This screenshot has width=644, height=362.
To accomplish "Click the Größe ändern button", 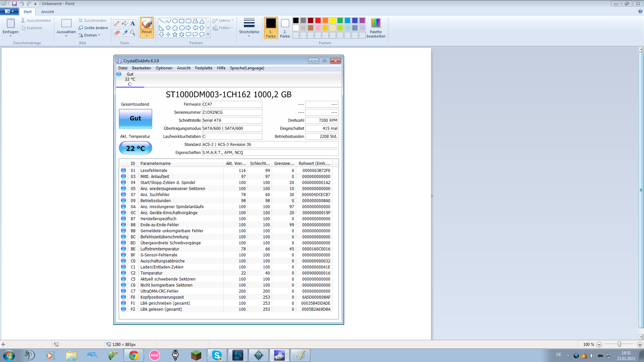I will click(x=94, y=28).
